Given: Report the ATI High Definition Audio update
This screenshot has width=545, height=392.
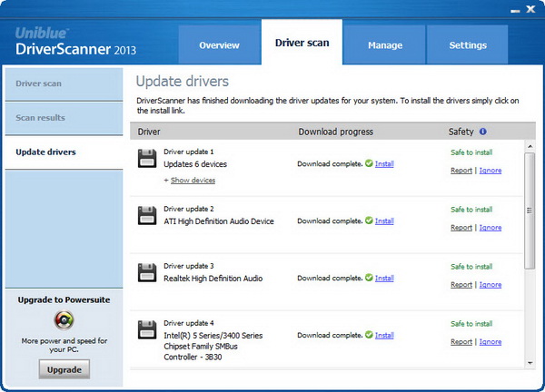Looking at the screenshot, I should click(x=461, y=228).
